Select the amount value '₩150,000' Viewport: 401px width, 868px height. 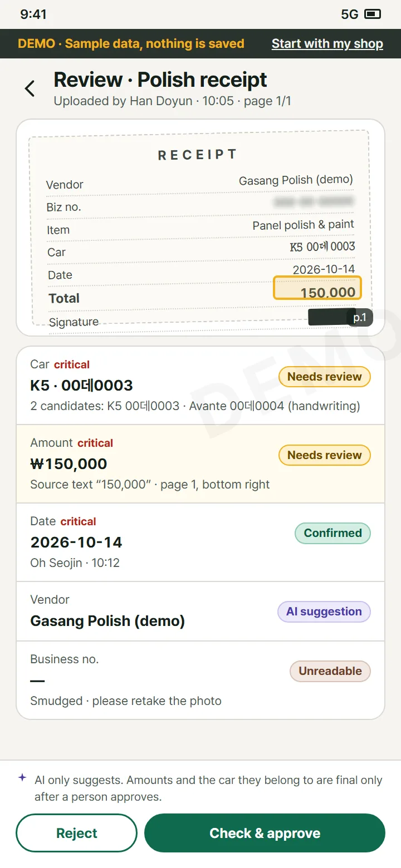69,464
